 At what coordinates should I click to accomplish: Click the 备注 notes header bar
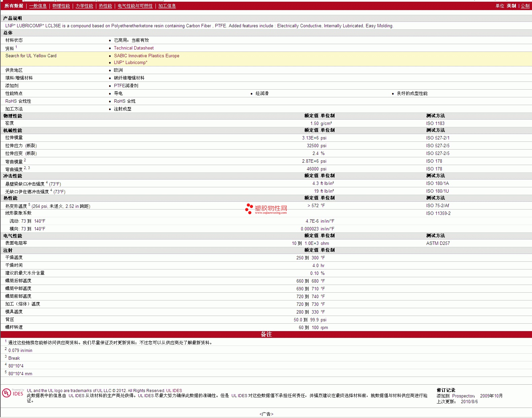point(266,334)
